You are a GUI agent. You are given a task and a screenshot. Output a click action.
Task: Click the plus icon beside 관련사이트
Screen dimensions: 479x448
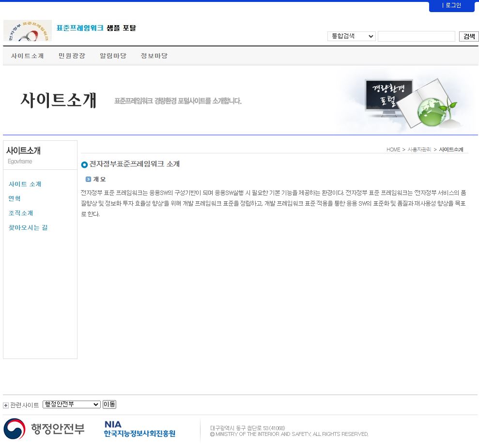(6, 405)
